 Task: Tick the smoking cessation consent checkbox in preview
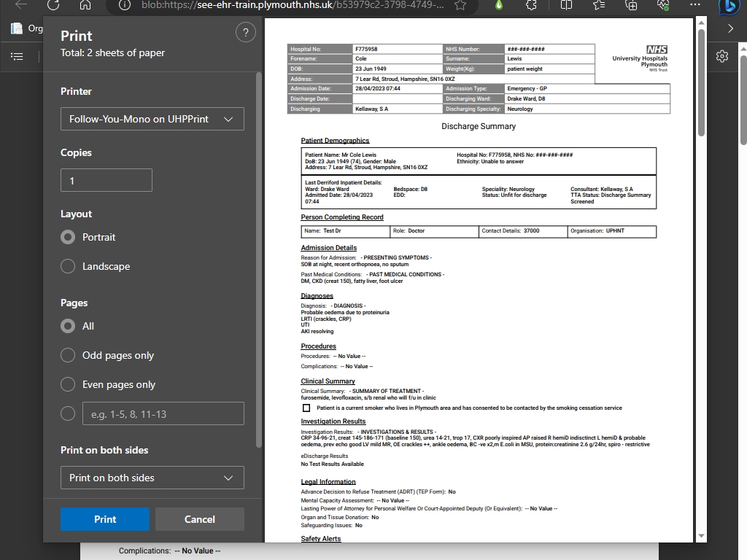point(306,408)
